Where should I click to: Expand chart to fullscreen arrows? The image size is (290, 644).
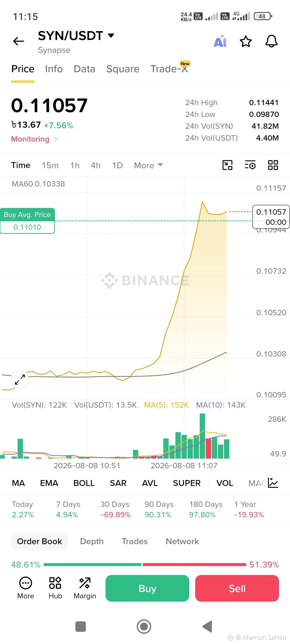20,379
